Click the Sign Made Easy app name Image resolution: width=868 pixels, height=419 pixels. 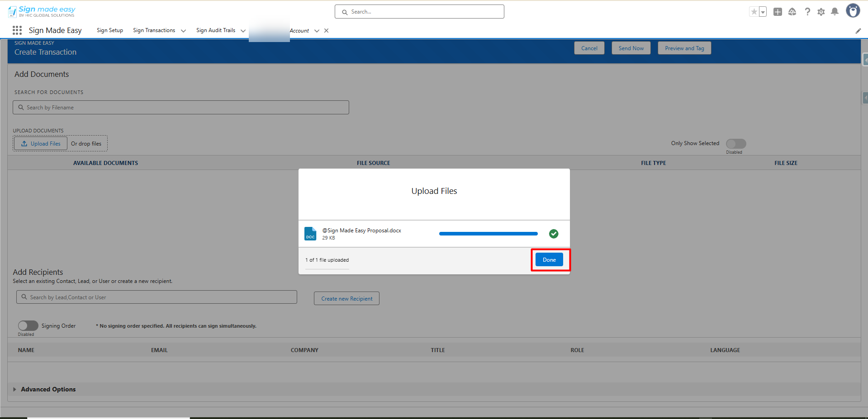point(55,30)
